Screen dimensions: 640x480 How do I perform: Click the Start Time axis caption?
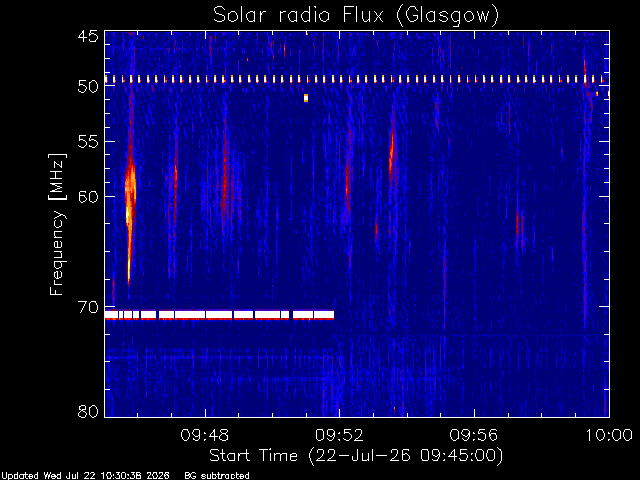coord(356,456)
